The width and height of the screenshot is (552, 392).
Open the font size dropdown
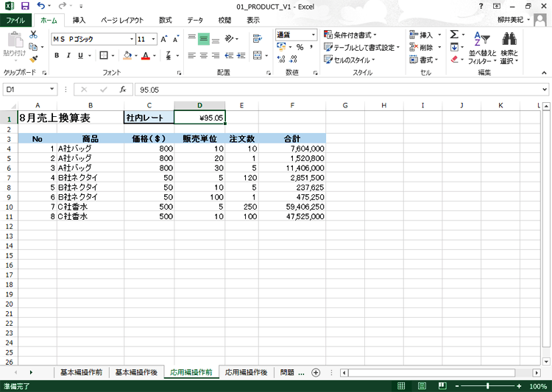pos(154,39)
